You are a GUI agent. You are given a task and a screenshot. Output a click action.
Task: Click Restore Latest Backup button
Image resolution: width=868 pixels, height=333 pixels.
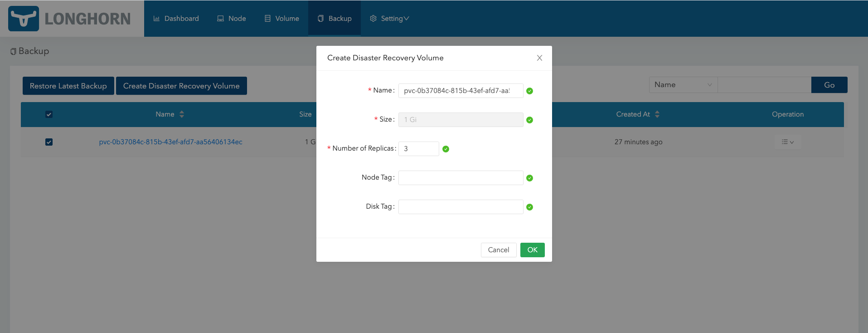pyautogui.click(x=68, y=86)
